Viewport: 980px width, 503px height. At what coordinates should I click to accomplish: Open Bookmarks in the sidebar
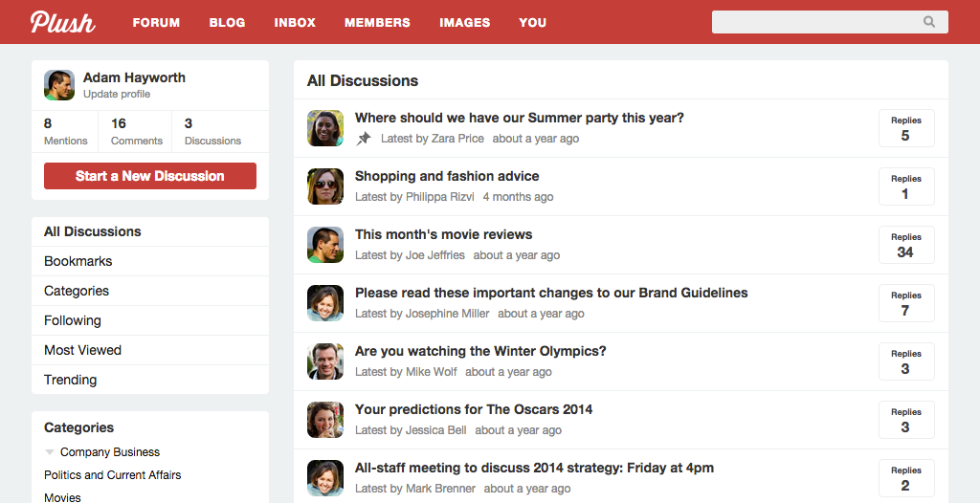click(x=150, y=261)
